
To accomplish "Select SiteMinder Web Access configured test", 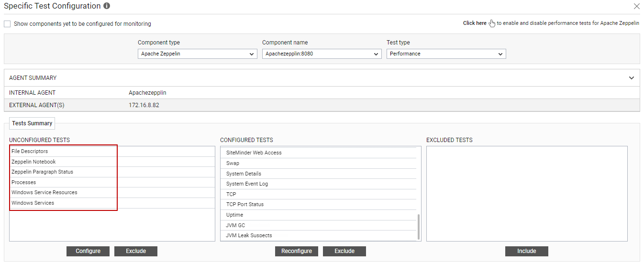I will pos(319,153).
